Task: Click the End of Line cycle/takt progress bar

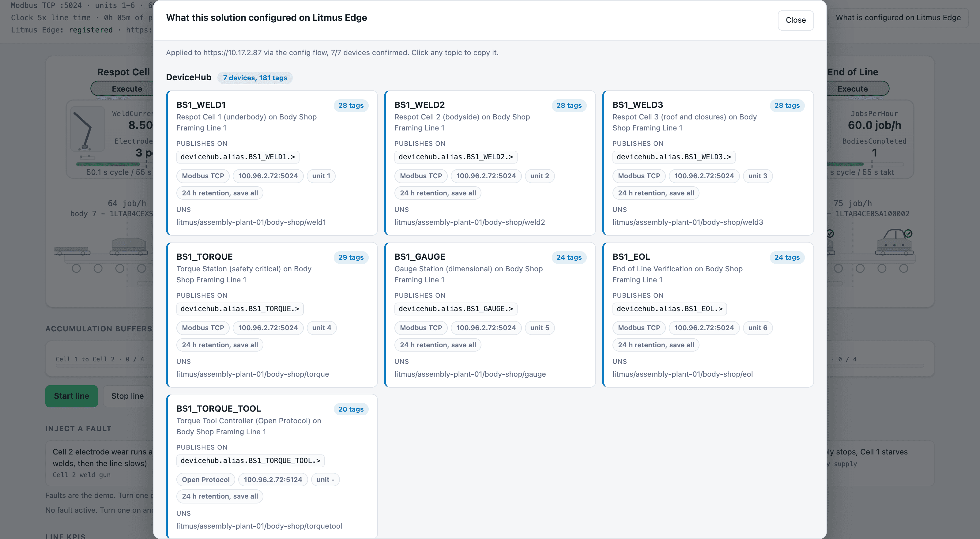Action: 865,164
